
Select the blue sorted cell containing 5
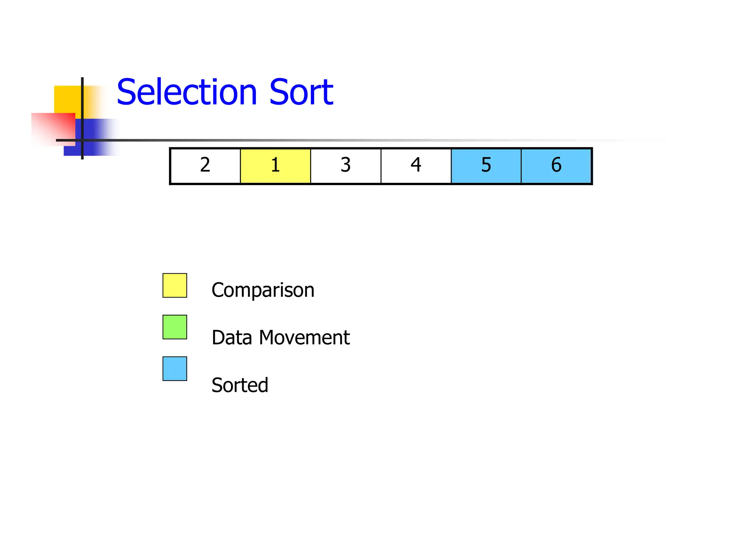(486, 166)
